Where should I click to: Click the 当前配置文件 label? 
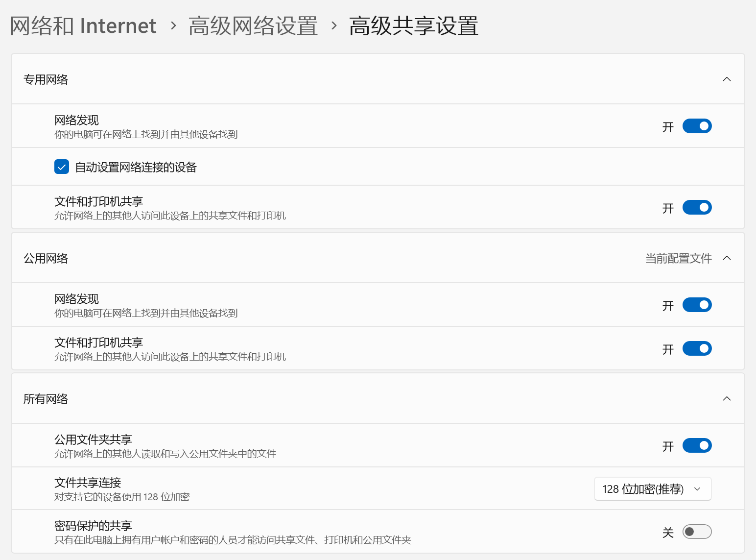(x=678, y=258)
